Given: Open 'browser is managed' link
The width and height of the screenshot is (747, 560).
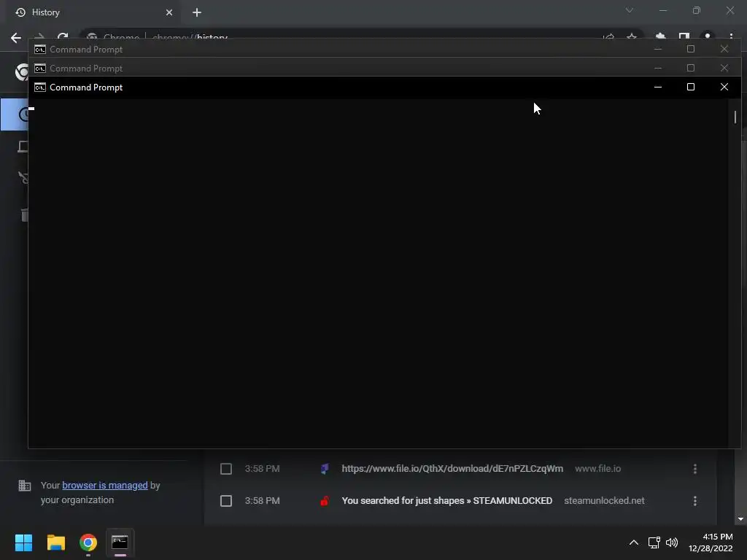Looking at the screenshot, I should pos(105,485).
